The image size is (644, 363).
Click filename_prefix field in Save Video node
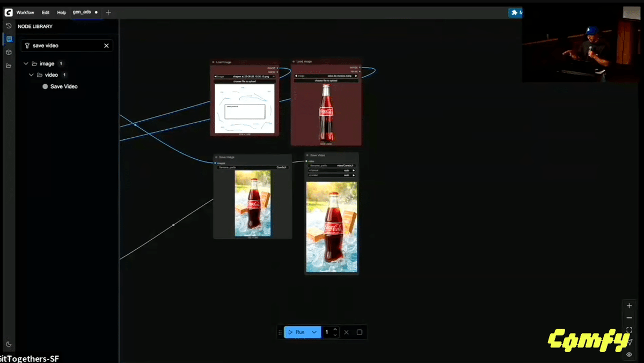[331, 165]
